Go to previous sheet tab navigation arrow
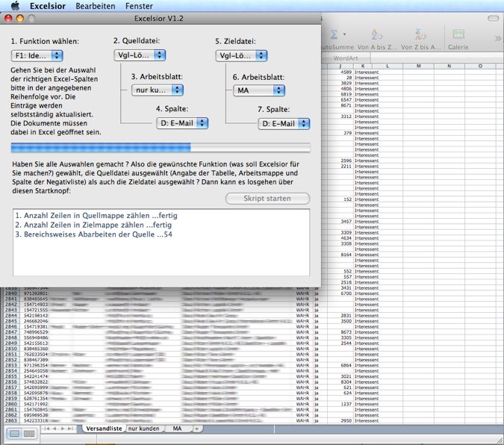 point(55,429)
